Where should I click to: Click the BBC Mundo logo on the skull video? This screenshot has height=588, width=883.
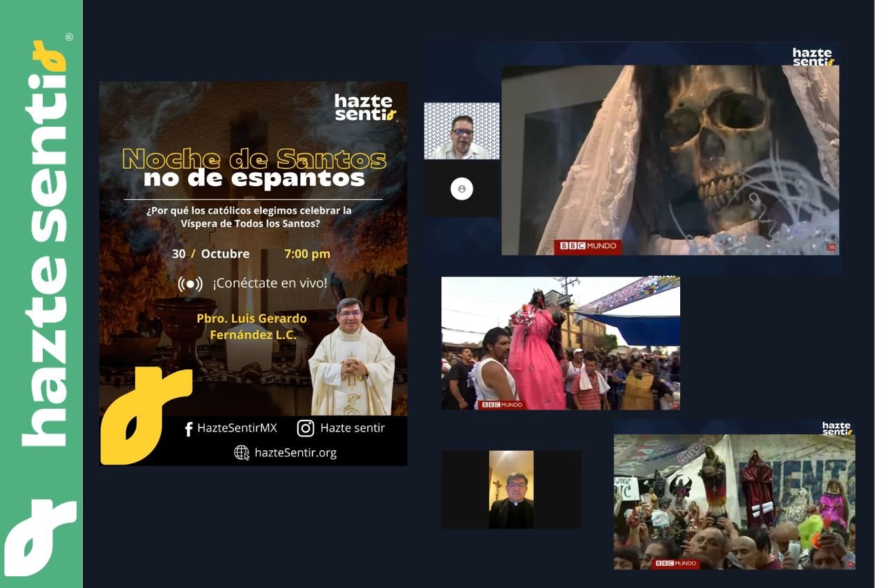(588, 245)
